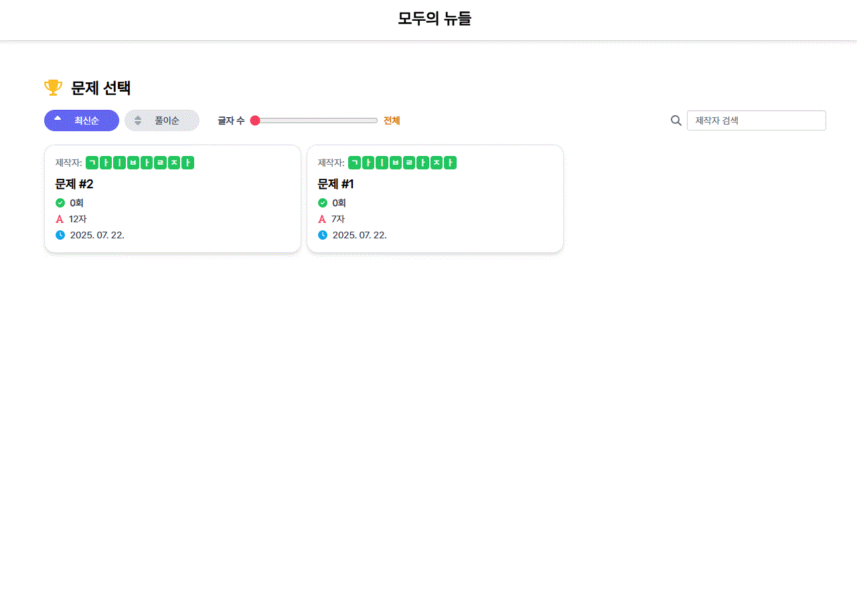857x616 pixels.
Task: Click the green 제작자 letter tiles on 문제 #2
Action: point(140,163)
